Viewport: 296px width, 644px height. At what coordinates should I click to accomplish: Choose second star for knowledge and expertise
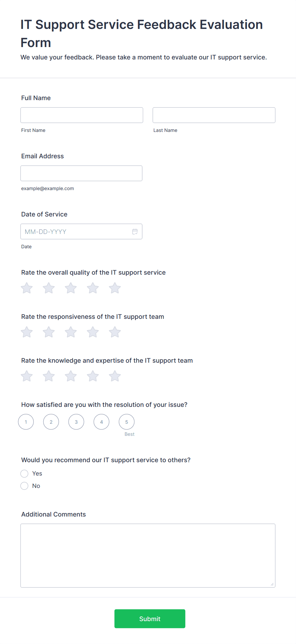tap(49, 376)
